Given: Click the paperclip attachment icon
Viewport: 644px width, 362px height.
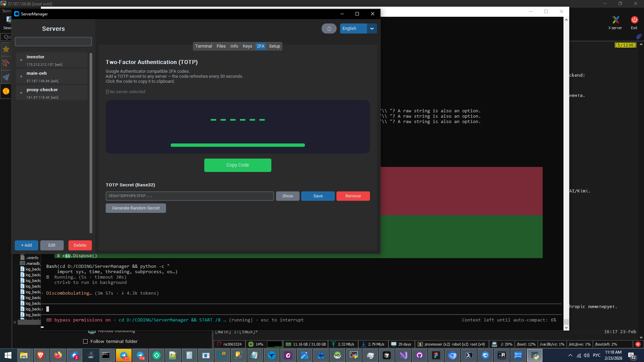Looking at the screenshot, I should [639, 36].
